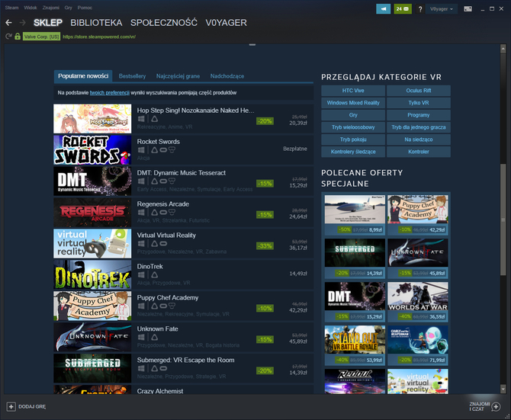Go to the BIBLIOTEKA section
511x420 pixels.
[x=96, y=23]
